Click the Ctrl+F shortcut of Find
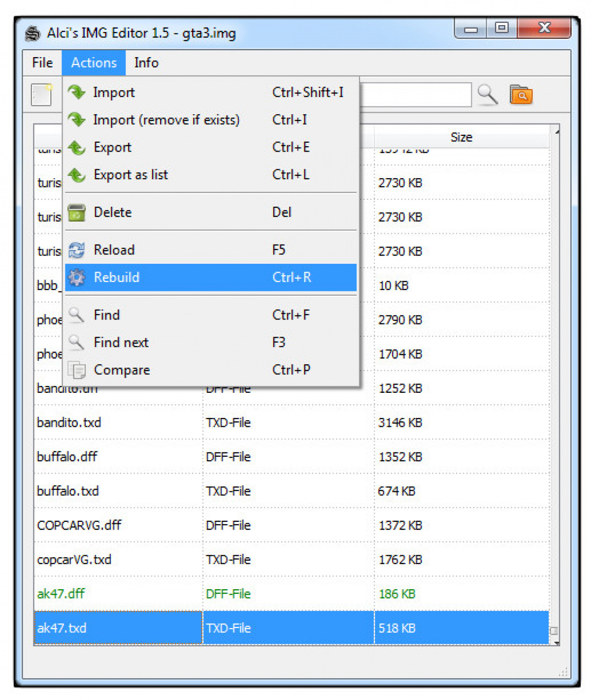This screenshot has height=700, width=591. 291,315
